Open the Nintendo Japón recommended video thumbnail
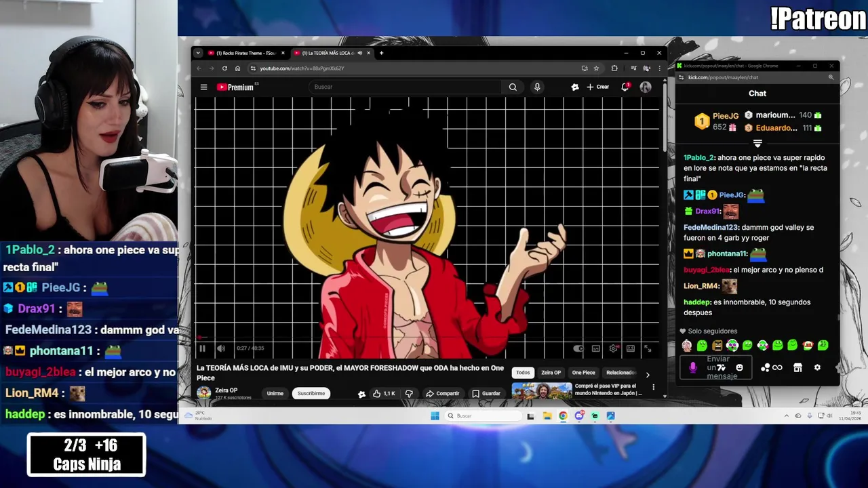This screenshot has height=488, width=868. tap(542, 391)
